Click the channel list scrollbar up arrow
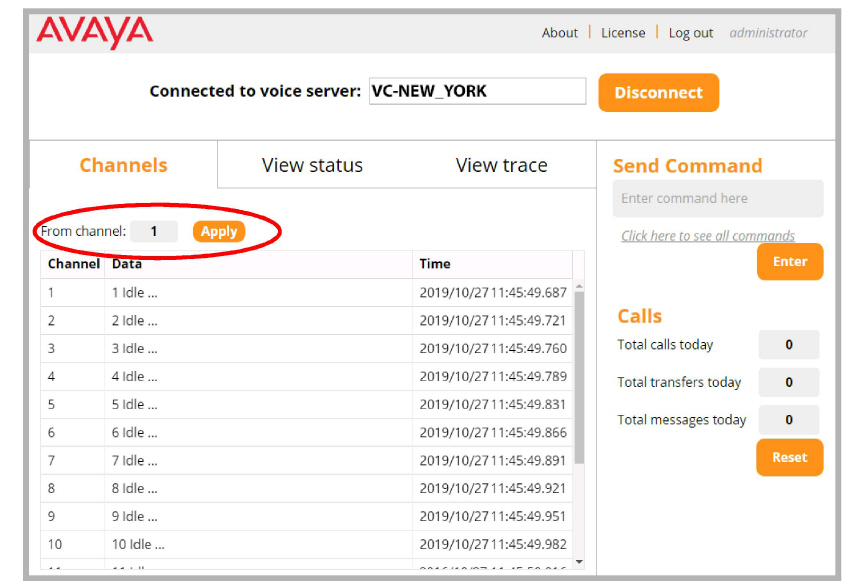This screenshot has height=588, width=864. pos(579,287)
